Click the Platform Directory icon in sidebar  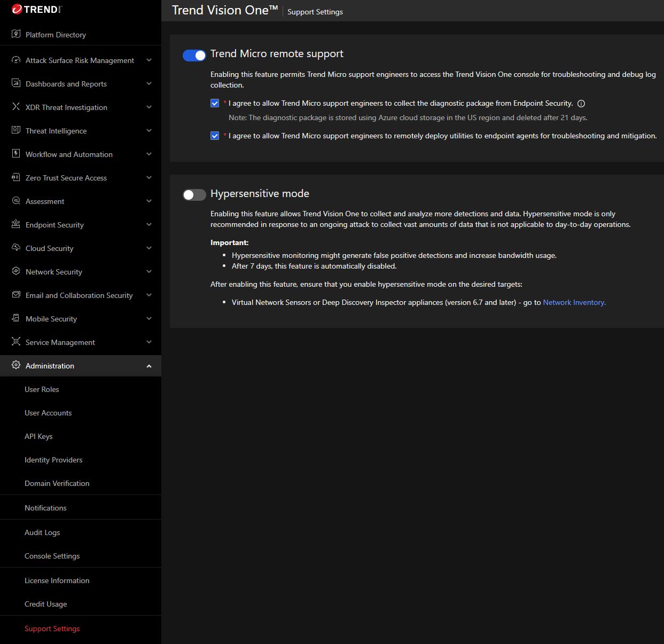pos(16,34)
